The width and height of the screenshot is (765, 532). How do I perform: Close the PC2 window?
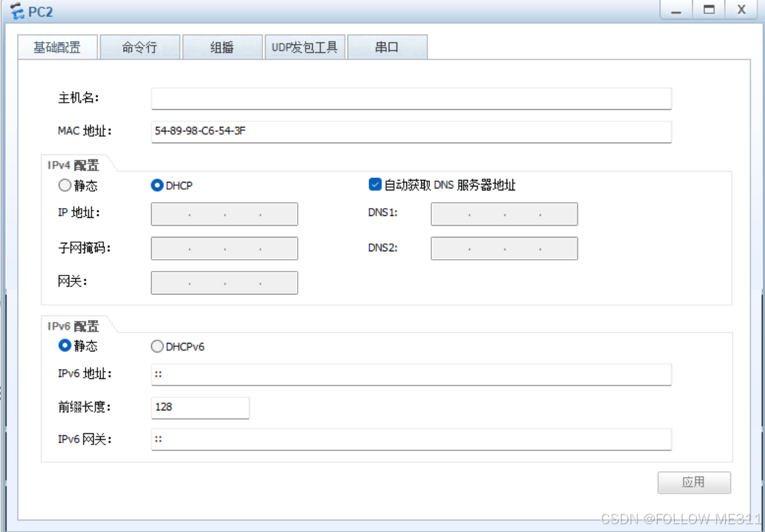click(741, 10)
